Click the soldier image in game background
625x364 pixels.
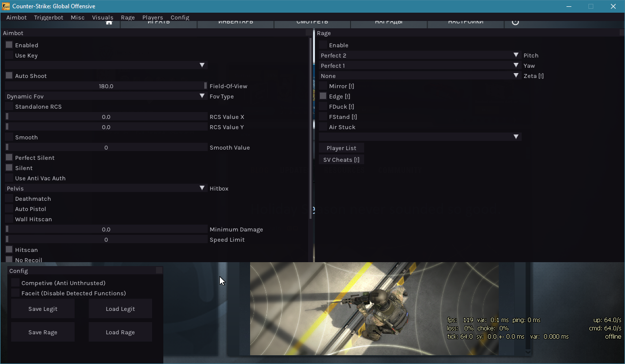point(374,309)
